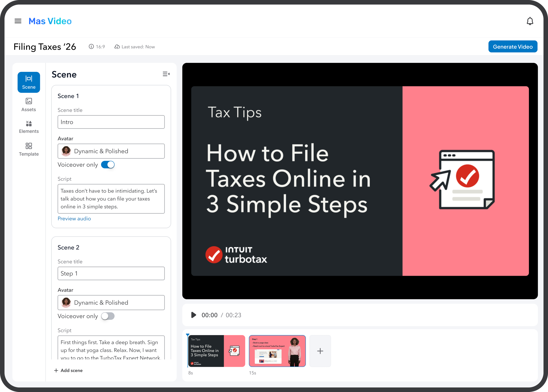Click the aspect ratio info icon
Viewport: 548px width, 392px height.
pyautogui.click(x=91, y=47)
